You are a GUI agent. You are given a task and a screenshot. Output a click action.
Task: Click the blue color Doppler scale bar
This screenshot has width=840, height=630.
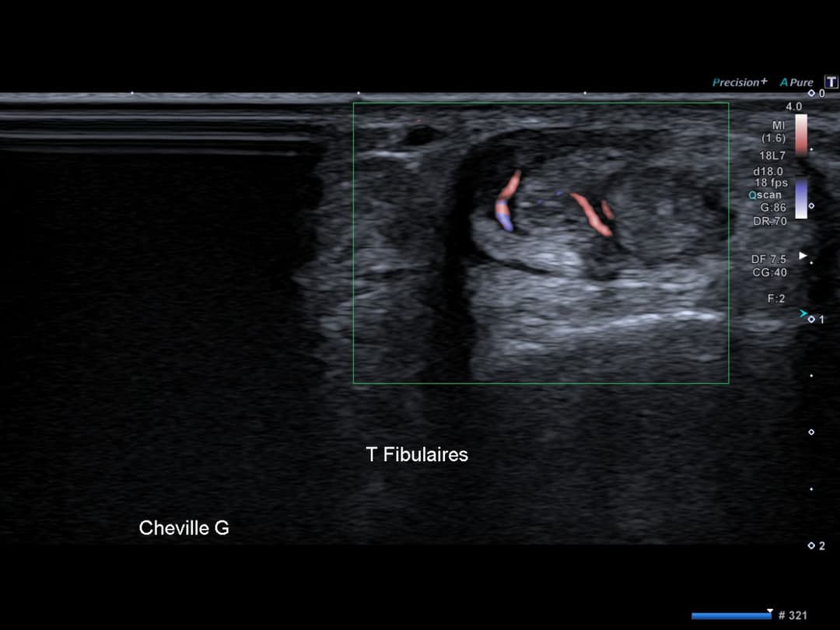(x=801, y=198)
